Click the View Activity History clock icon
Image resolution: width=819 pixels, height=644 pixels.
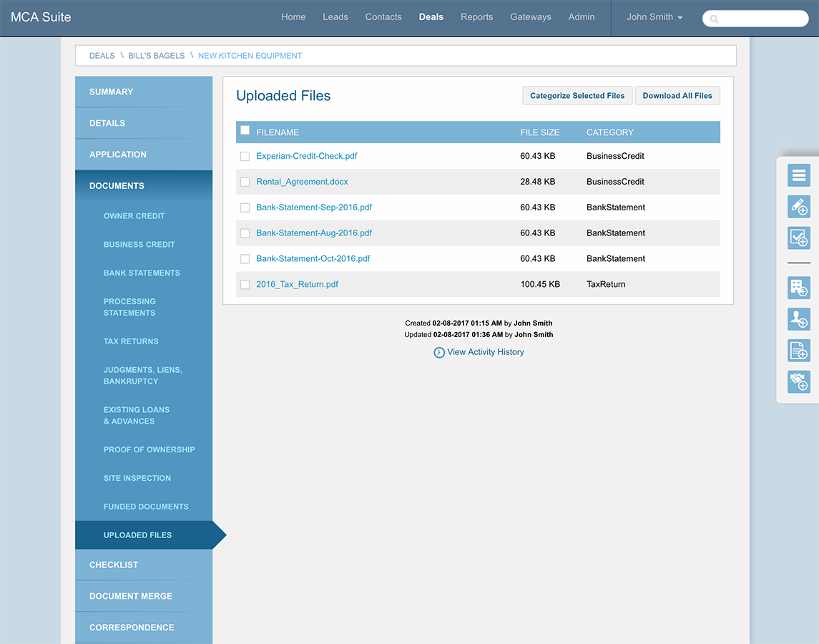438,352
